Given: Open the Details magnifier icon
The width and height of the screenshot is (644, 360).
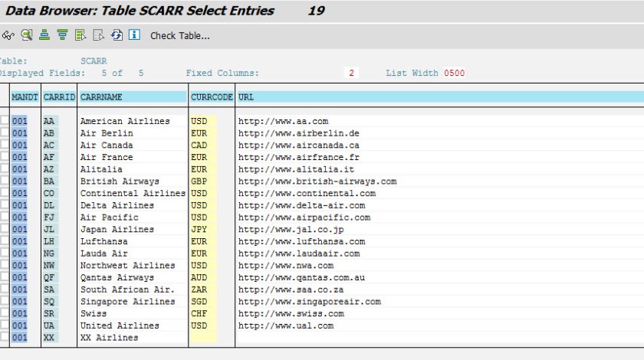Looking at the screenshot, I should click(x=27, y=35).
